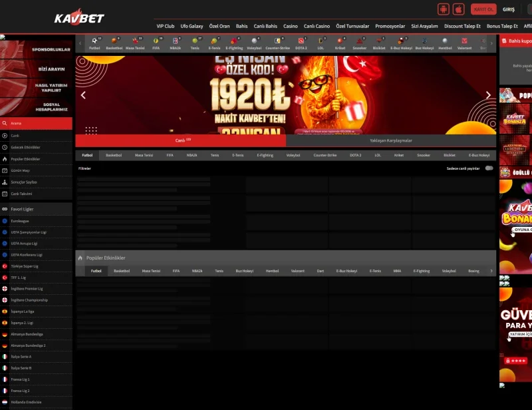Select the NBA2k icon in top strip
Viewport: 532px width, 410px height.
click(175, 41)
